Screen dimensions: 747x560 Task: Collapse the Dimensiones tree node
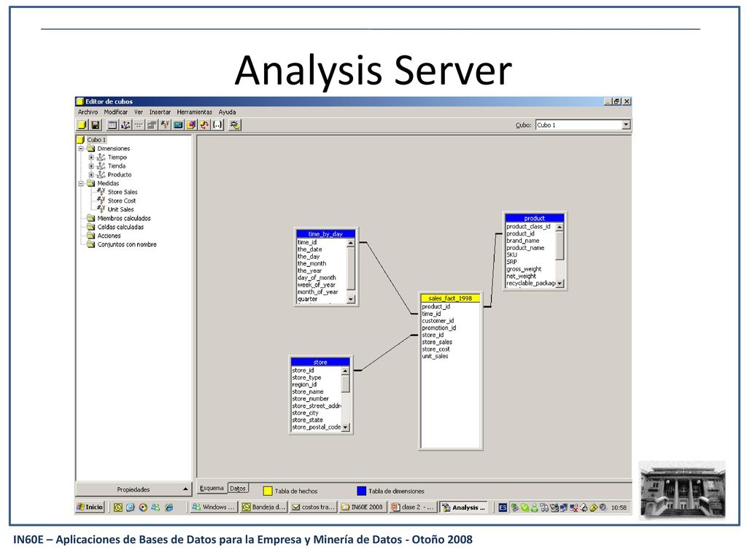[x=81, y=149]
